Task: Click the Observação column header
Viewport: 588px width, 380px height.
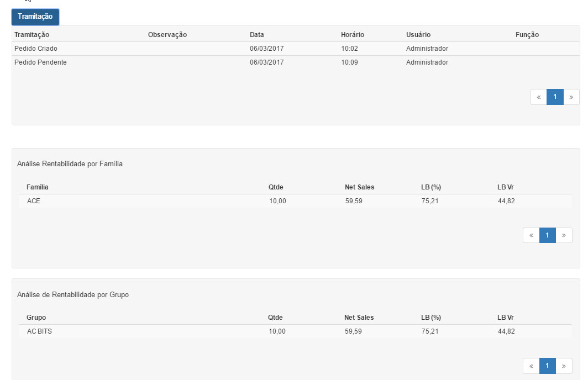Action: [167, 34]
